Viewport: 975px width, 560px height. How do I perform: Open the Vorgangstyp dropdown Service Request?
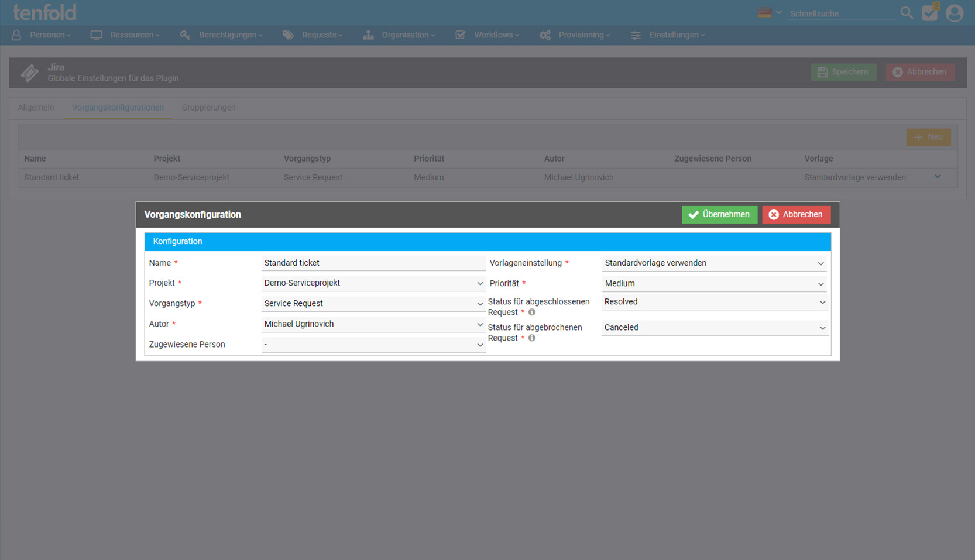click(373, 304)
